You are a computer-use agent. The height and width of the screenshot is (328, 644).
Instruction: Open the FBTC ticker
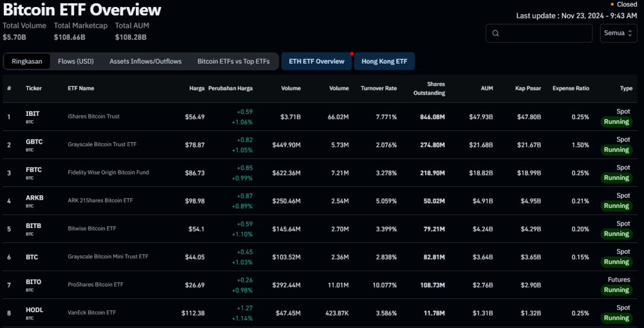[34, 170]
